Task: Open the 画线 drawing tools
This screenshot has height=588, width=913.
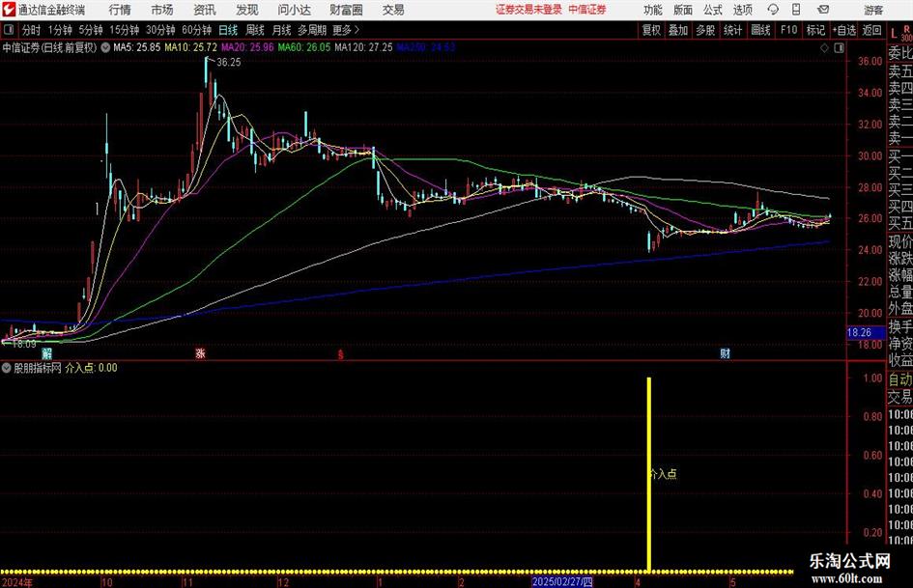Action: pos(760,30)
